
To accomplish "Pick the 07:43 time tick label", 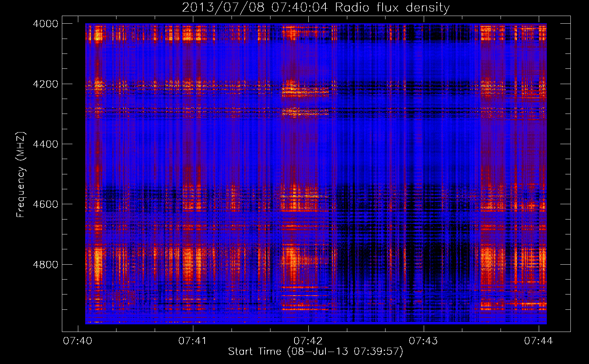I will tap(423, 341).
